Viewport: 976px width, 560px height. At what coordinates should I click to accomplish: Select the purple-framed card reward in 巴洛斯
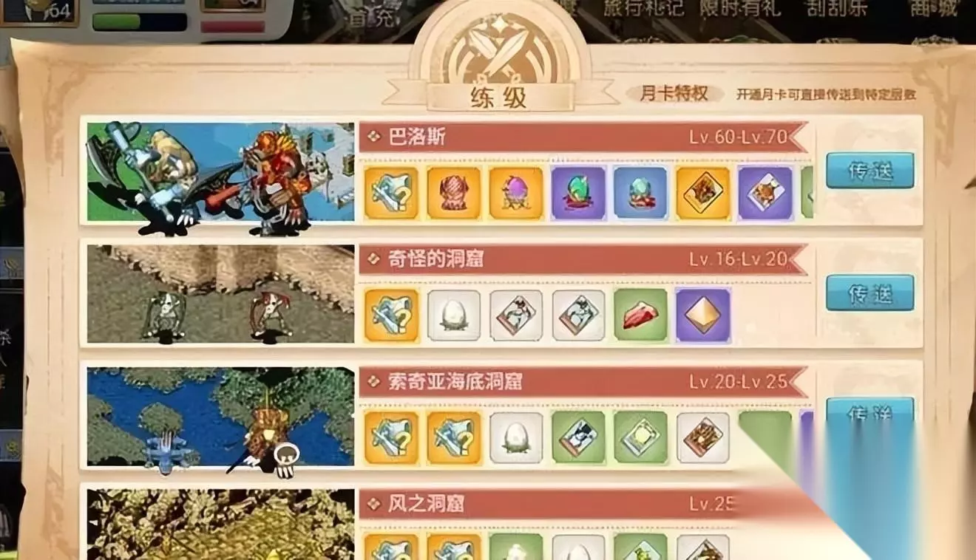point(765,193)
